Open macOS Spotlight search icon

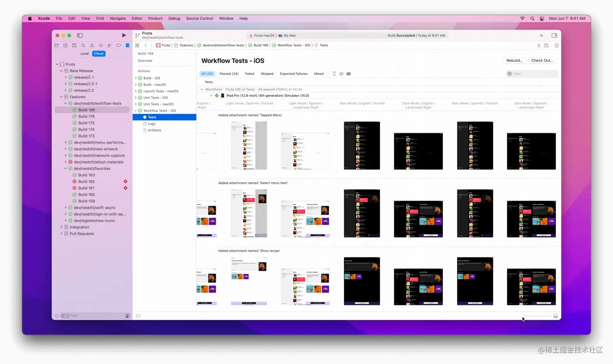click(532, 18)
